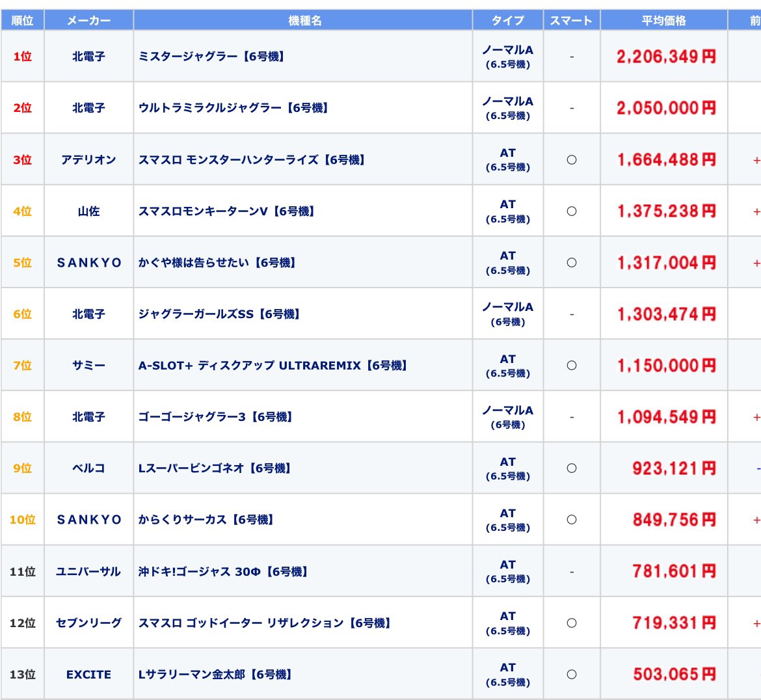This screenshot has height=700, width=761.
Task: Click rank 7位 cell
Action: (x=22, y=366)
